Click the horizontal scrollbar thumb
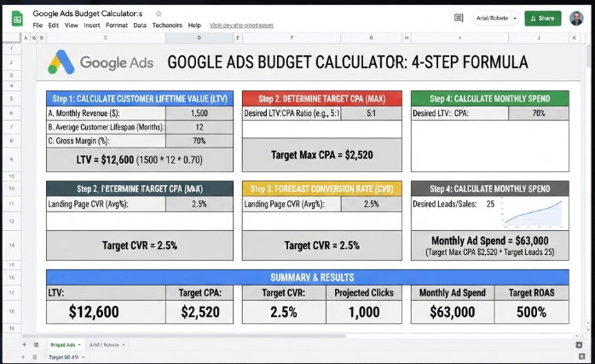 pos(184,336)
